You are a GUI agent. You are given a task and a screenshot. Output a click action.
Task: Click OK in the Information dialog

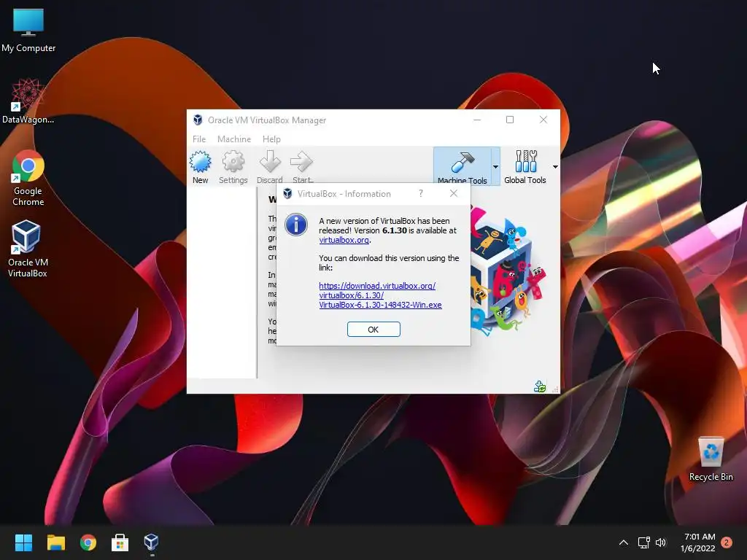click(x=373, y=329)
